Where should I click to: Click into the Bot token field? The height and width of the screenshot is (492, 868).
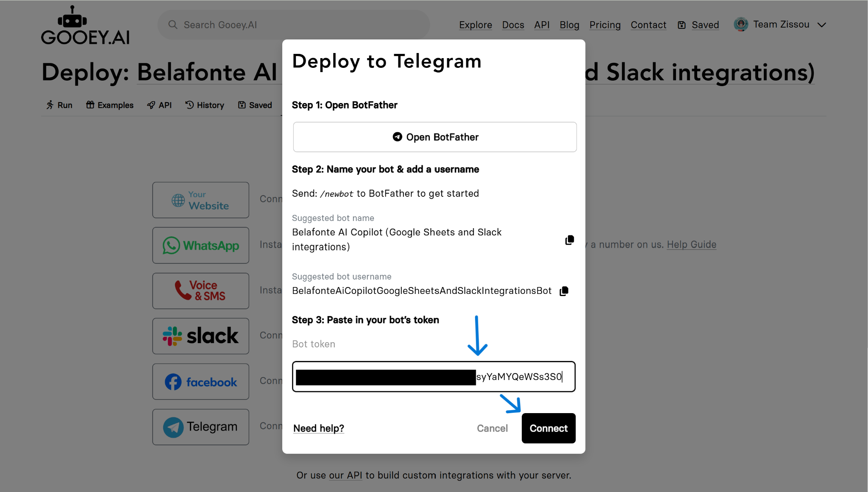434,377
